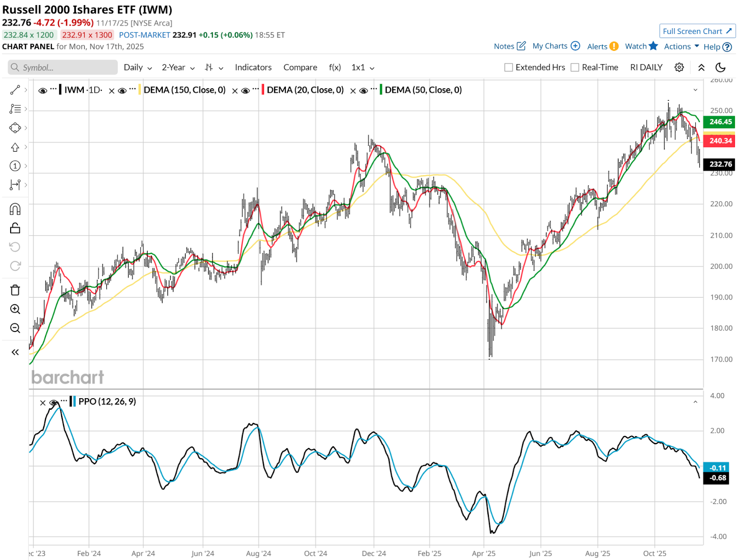Click the DEMA (150, Close, 0) label
This screenshot has height=560, width=740.
tap(185, 90)
